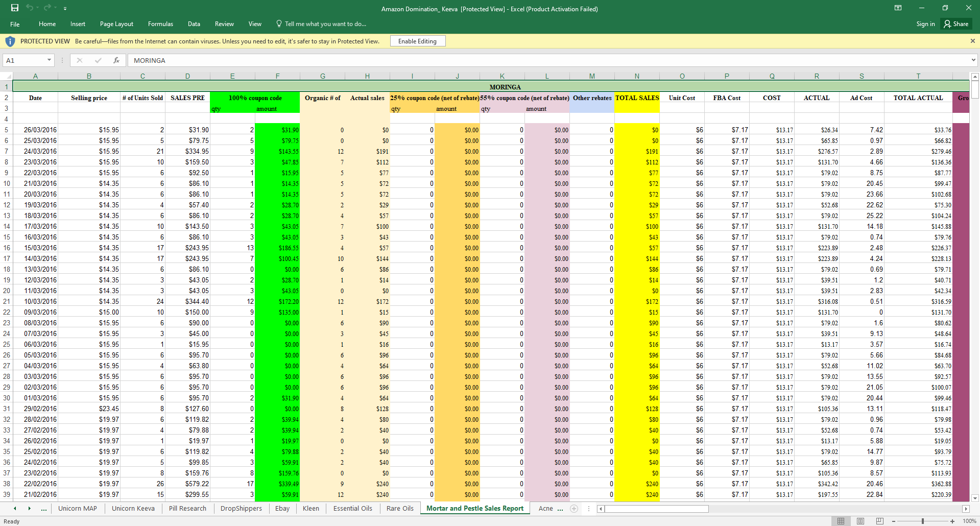The image size is (980, 526).
Task: Select Normal view icon in status bar
Action: coord(841,521)
